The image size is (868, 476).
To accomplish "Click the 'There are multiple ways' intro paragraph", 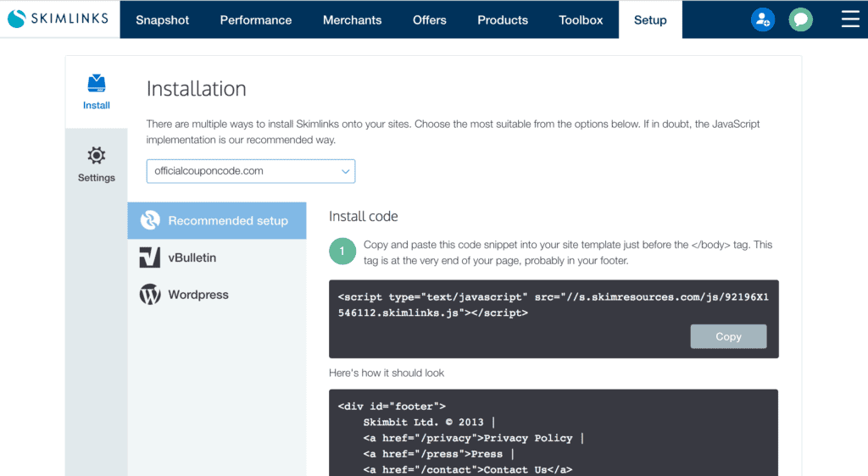I will click(453, 132).
